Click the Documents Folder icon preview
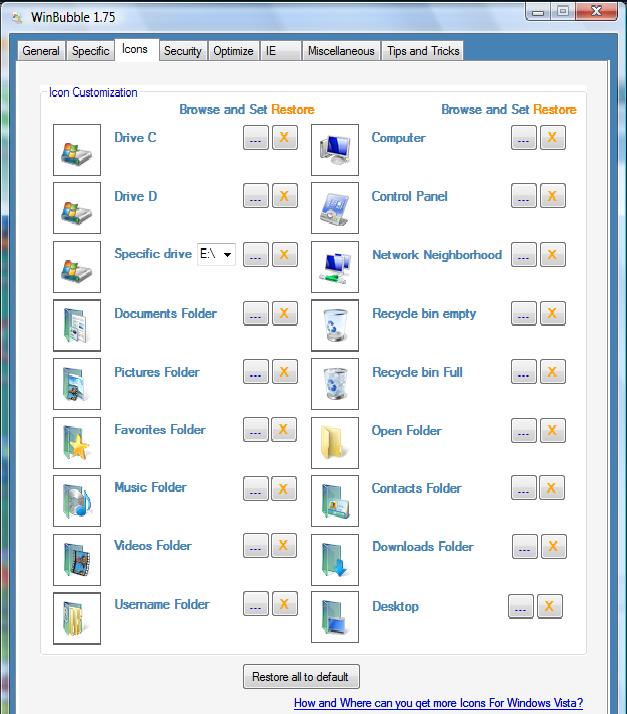The width and height of the screenshot is (627, 714). (77, 325)
